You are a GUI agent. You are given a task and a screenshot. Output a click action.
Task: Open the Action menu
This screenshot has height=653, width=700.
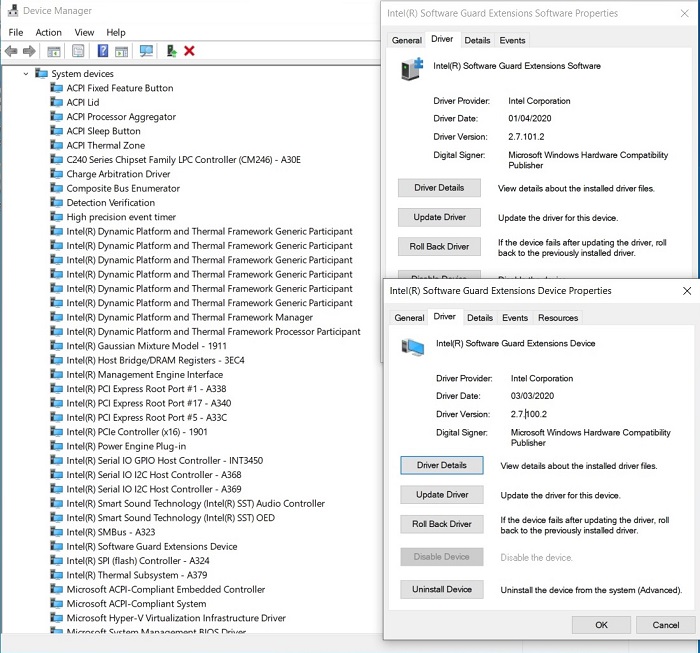(x=49, y=32)
